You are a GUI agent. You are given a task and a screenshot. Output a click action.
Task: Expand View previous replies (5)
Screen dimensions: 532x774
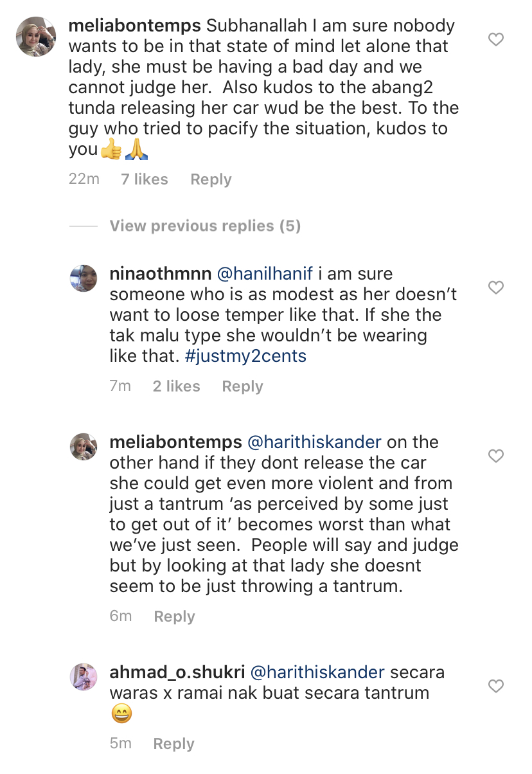[x=205, y=226]
